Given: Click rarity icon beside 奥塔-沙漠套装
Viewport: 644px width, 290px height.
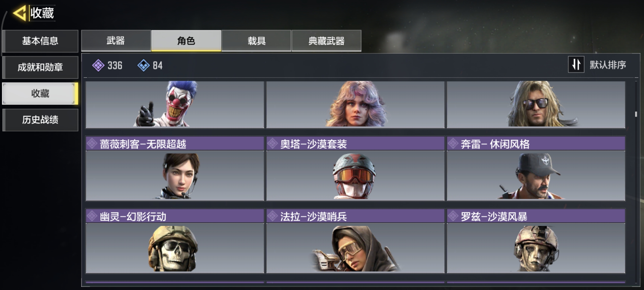Looking at the screenshot, I should click(273, 144).
